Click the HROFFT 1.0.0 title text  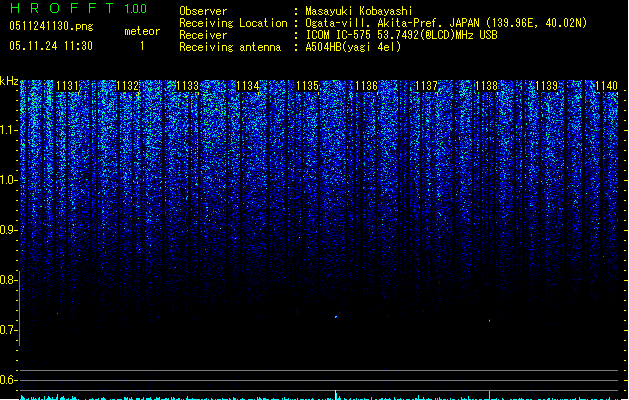pos(79,8)
